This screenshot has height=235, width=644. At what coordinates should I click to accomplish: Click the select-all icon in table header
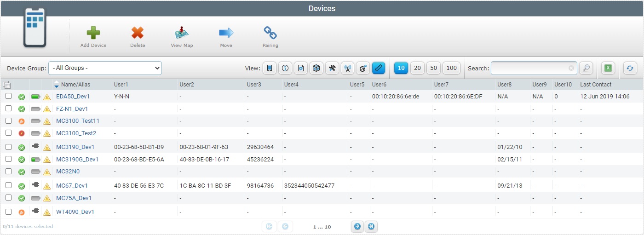(6, 84)
